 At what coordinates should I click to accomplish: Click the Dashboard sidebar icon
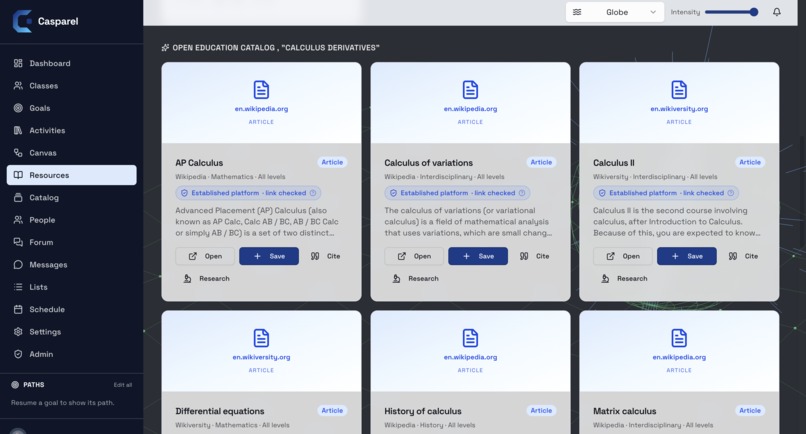[18, 63]
